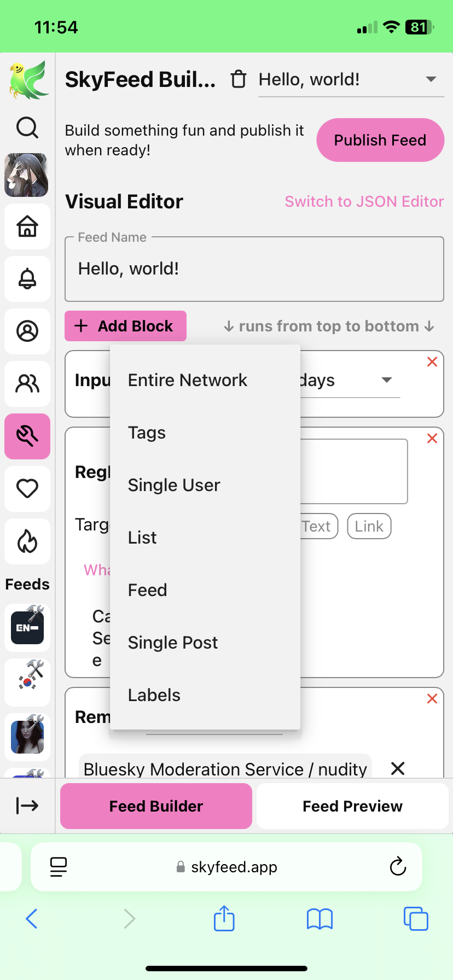Expand the days duration dropdown

coord(386,380)
